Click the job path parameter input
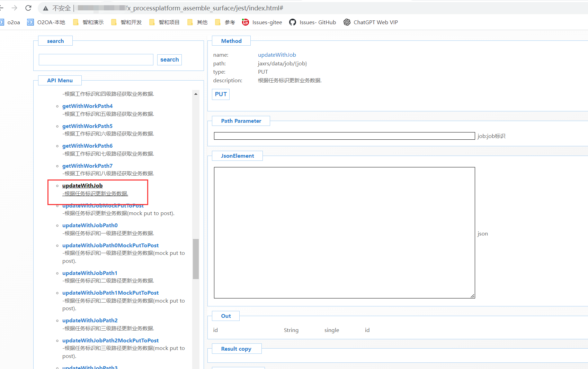This screenshot has width=588, height=369. pos(344,136)
